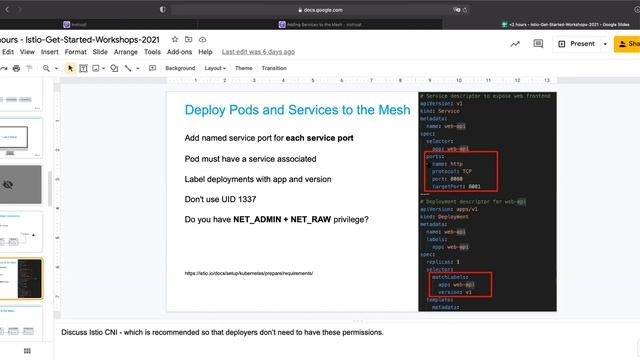Select the Line tool
640x360 pixels.
(x=128, y=68)
